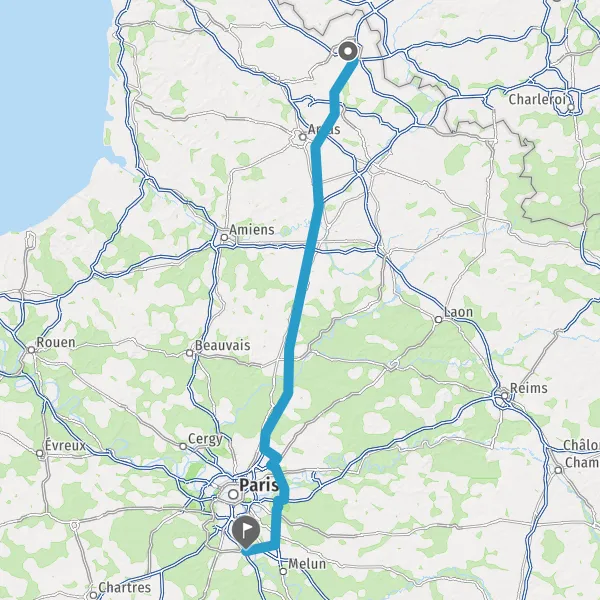Click the Reims label text
This screenshot has height=600, width=600.
click(529, 388)
